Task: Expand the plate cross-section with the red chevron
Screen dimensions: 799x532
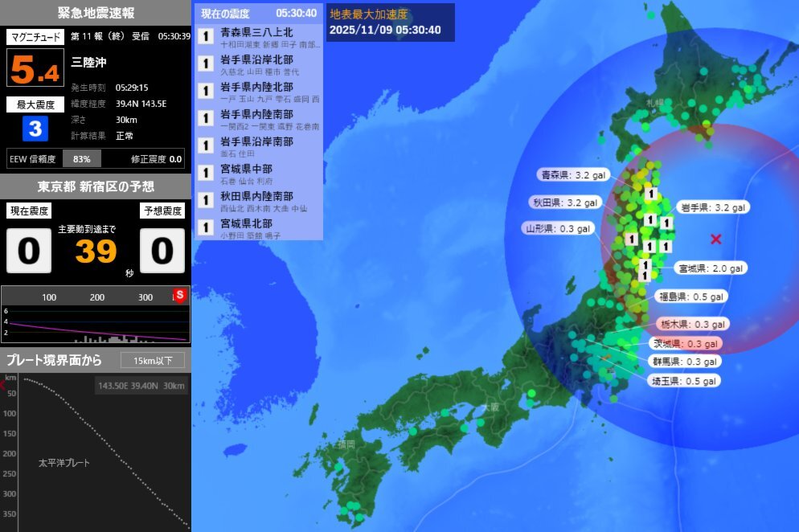Action: (x=2, y=387)
